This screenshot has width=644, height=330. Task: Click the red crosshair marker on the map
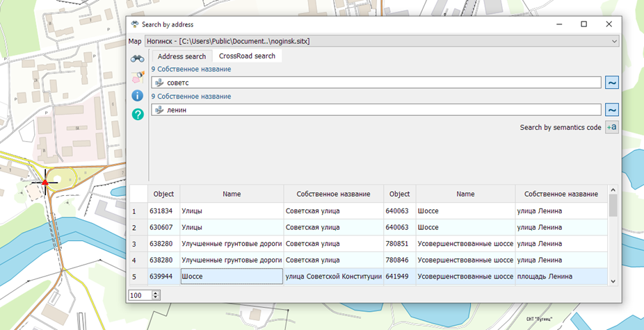click(45, 182)
